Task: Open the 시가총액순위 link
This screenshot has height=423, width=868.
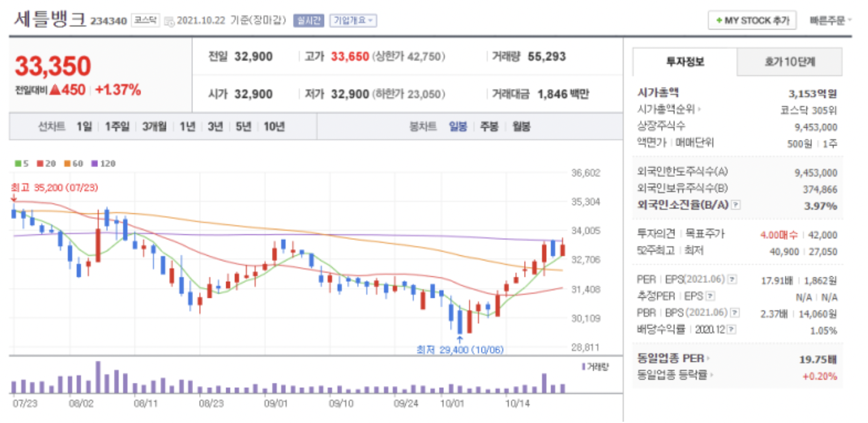Action: click(x=669, y=109)
